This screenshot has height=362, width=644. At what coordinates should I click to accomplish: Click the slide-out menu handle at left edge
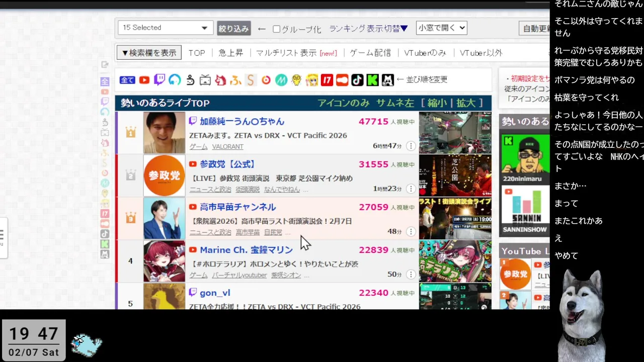[x=3, y=238]
